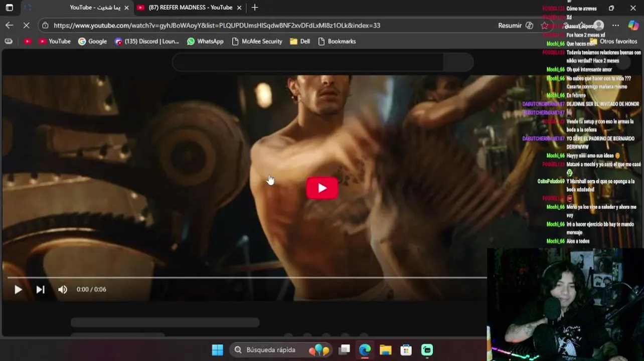
Task: Open a new tab with plus icon
Action: coord(255,8)
